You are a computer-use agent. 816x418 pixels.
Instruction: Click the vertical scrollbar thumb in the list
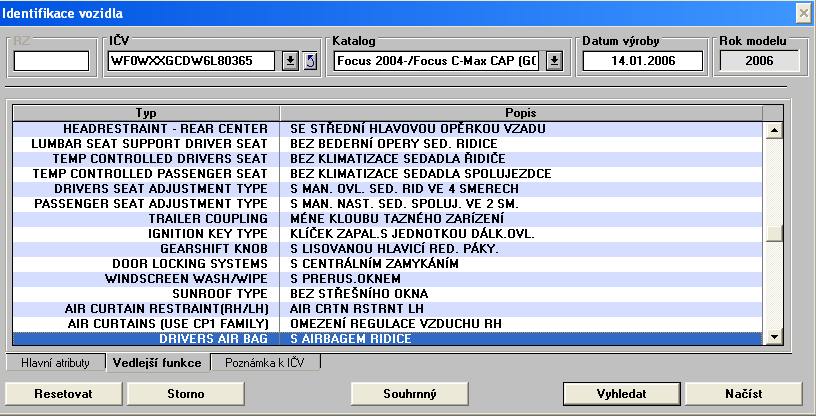click(773, 232)
